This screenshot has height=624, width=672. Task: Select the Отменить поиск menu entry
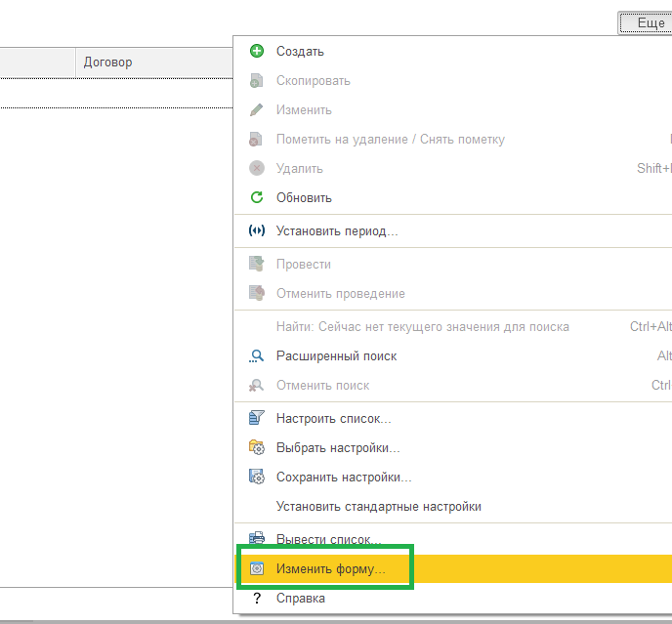(x=453, y=386)
